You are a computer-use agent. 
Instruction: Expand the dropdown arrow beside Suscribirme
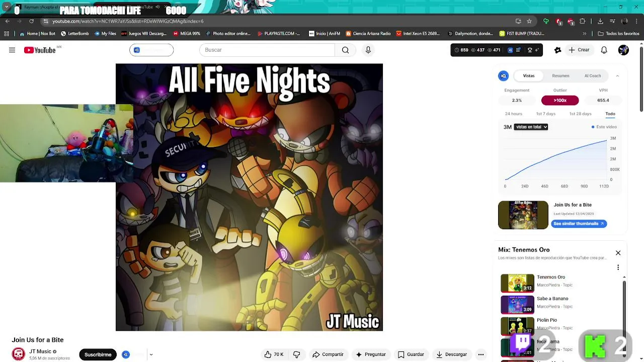[151, 354]
